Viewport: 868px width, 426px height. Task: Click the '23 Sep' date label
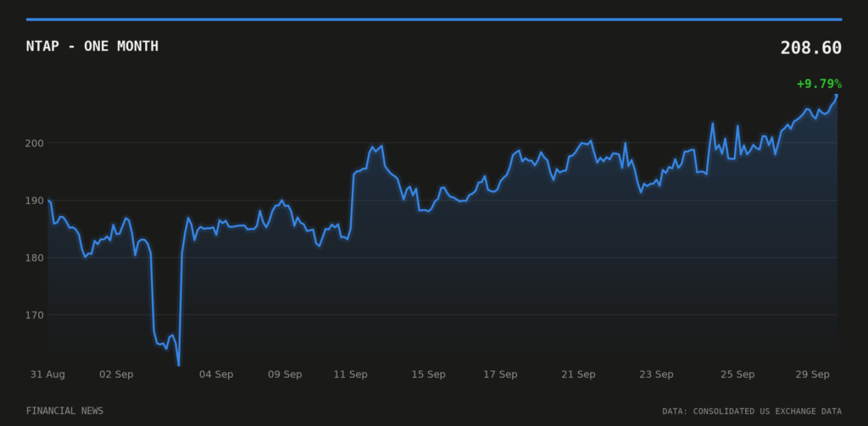(x=657, y=374)
